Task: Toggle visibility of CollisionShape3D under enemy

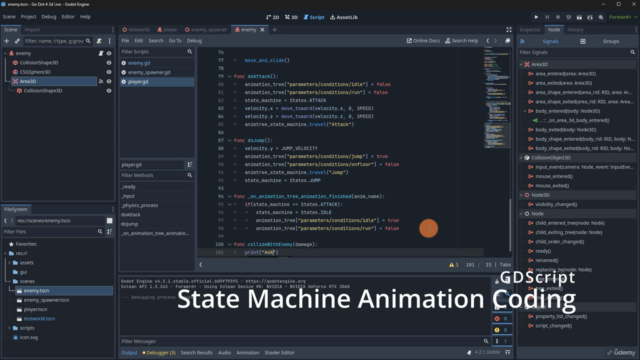Action: click(109, 63)
